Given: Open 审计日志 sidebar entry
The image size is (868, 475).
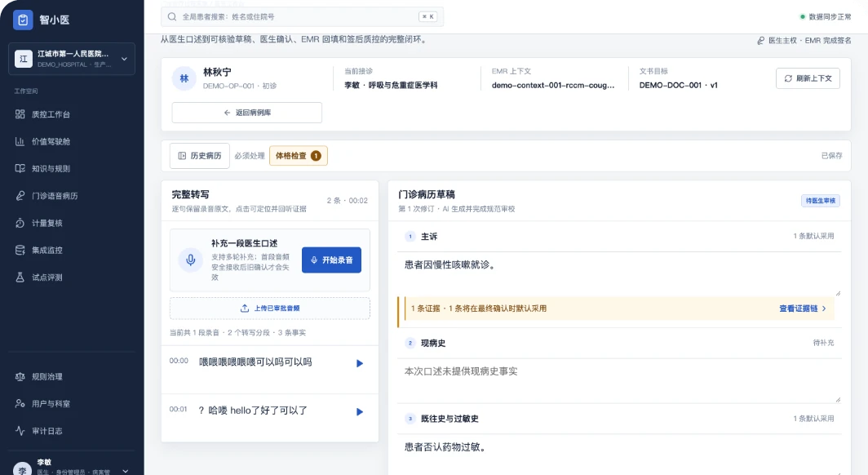Looking at the screenshot, I should point(72,431).
